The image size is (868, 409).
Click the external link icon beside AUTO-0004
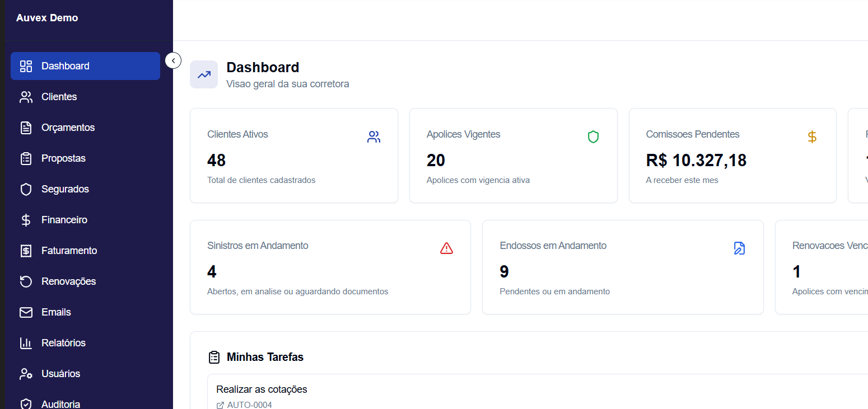tap(220, 405)
